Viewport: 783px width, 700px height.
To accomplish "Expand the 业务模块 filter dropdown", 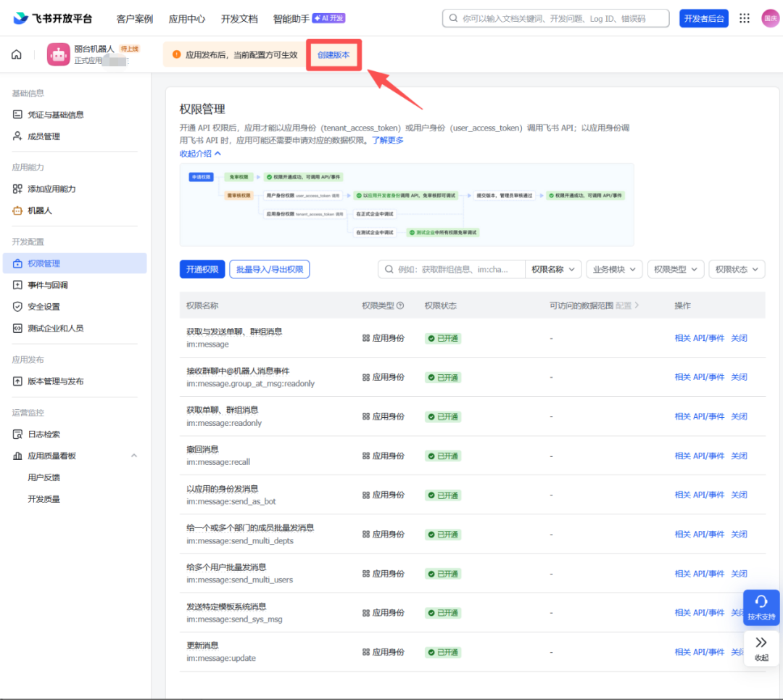I will point(614,269).
